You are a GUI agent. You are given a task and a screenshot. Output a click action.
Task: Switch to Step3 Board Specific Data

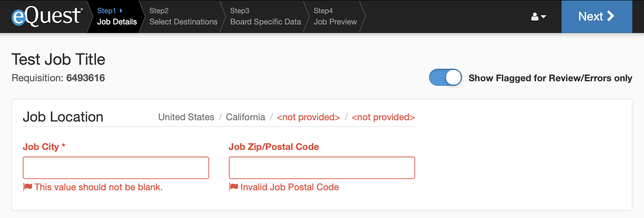click(x=266, y=17)
